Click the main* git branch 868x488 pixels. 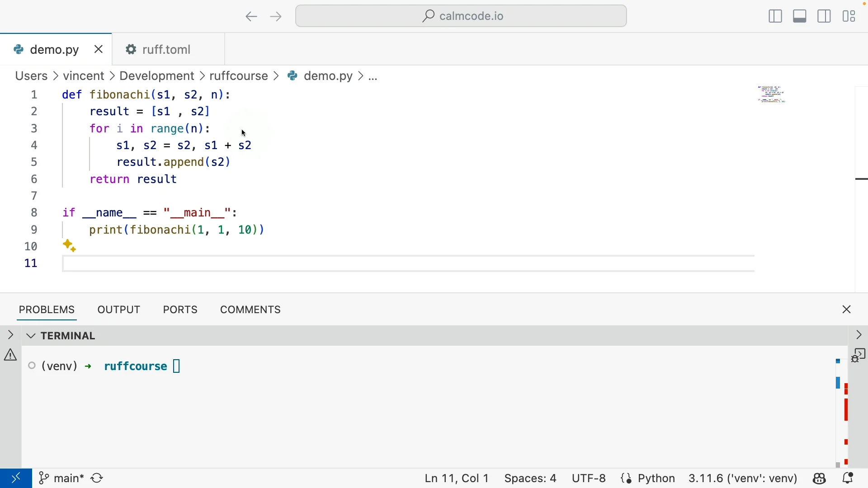61,478
